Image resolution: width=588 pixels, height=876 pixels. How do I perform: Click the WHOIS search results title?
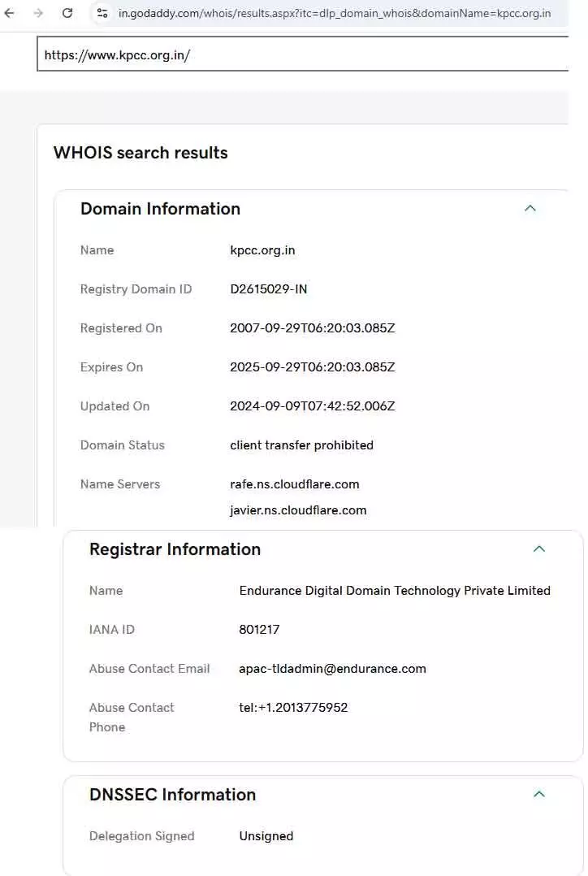141,153
